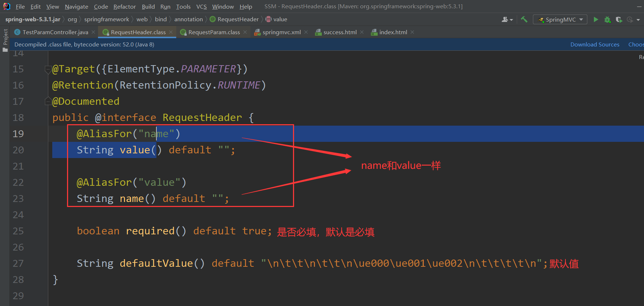Open the Build menu
Screen dimensions: 644x306
coord(148,6)
